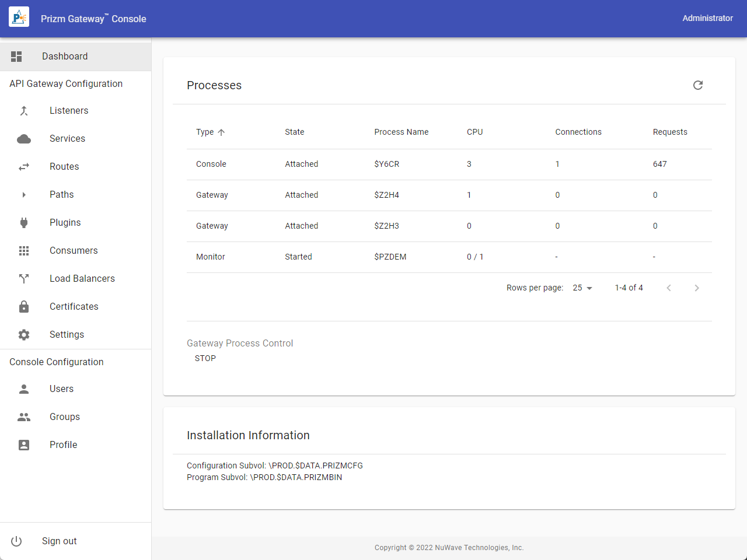Go to the Users page
The width and height of the screenshot is (747, 560).
pyautogui.click(x=61, y=389)
